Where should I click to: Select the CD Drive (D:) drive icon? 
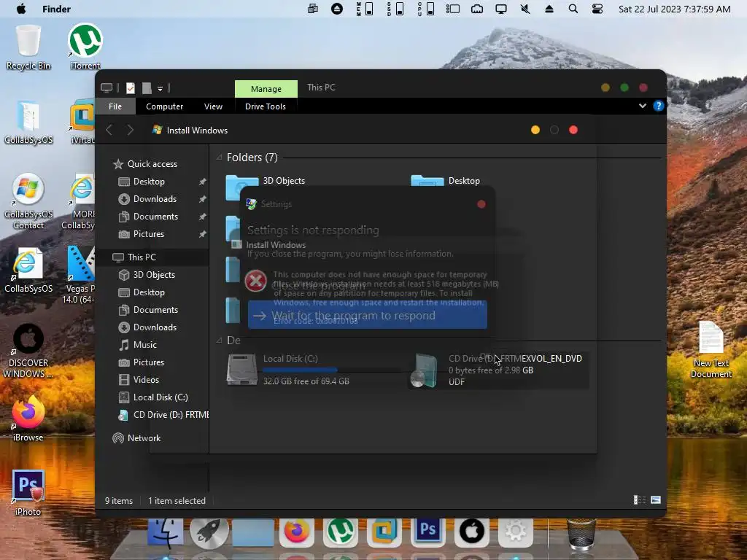[425, 370]
